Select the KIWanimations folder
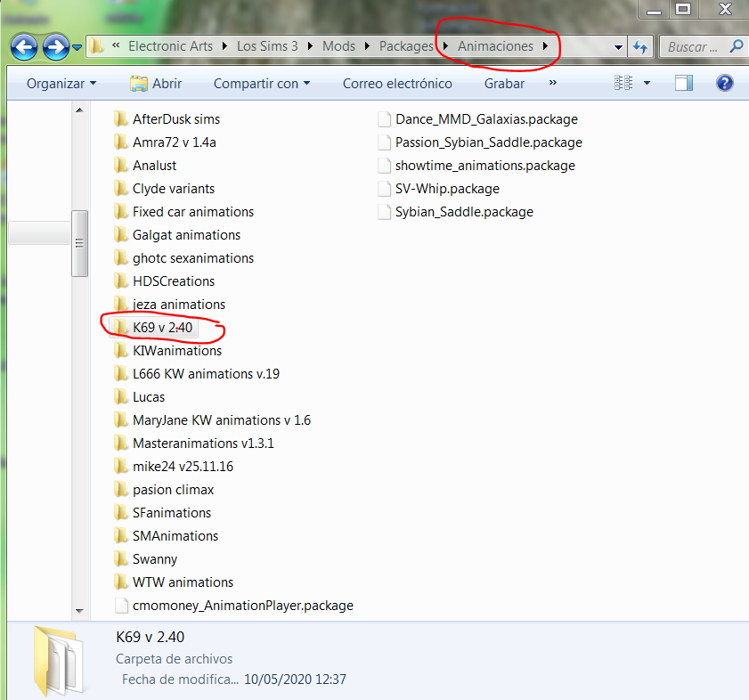749x700 pixels. point(168,351)
